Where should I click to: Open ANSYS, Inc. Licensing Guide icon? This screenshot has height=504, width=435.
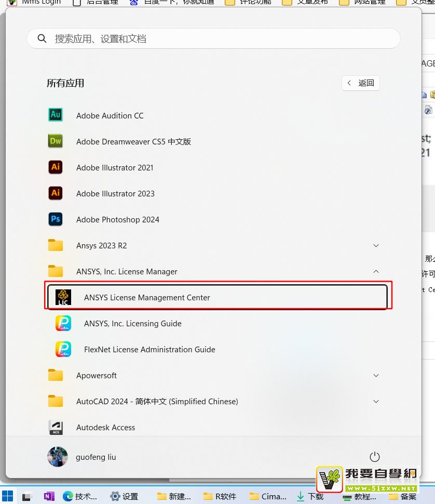click(x=63, y=323)
